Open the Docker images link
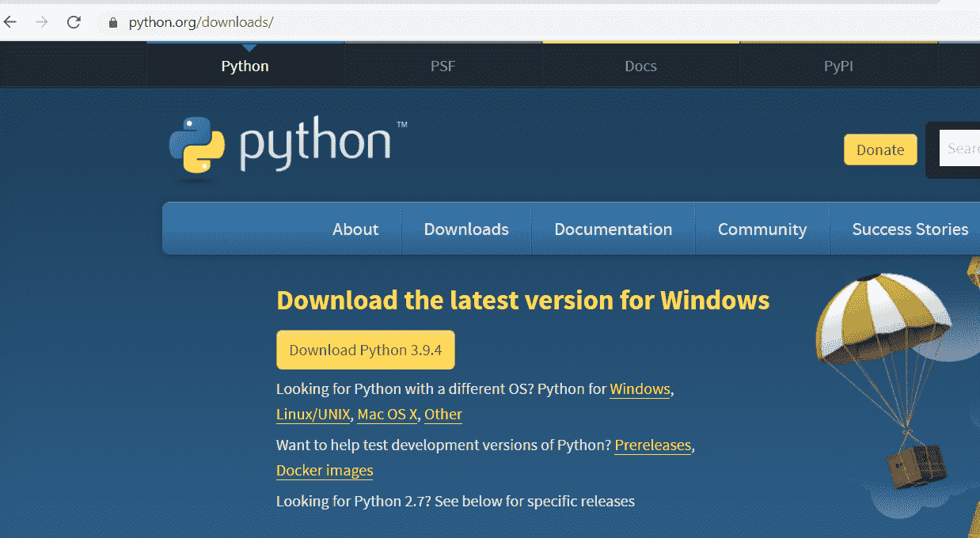This screenshot has height=538, width=980. pos(325,470)
